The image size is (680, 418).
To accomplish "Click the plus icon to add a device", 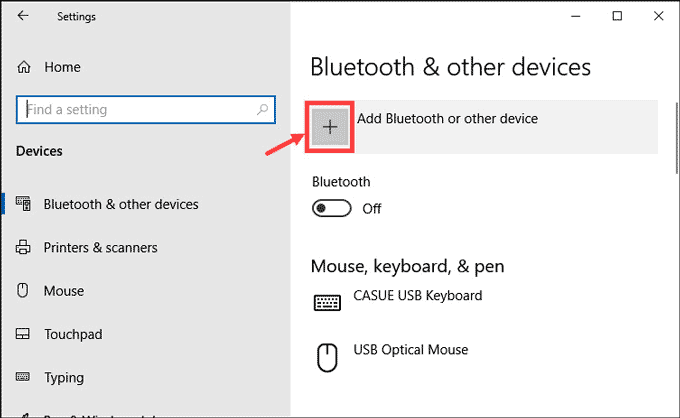I will (x=330, y=127).
